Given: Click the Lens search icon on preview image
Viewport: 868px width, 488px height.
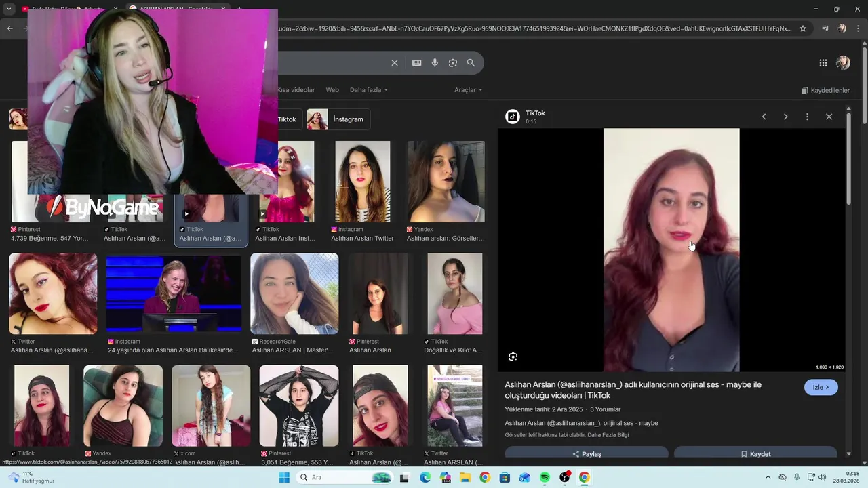Looking at the screenshot, I should coord(513,357).
